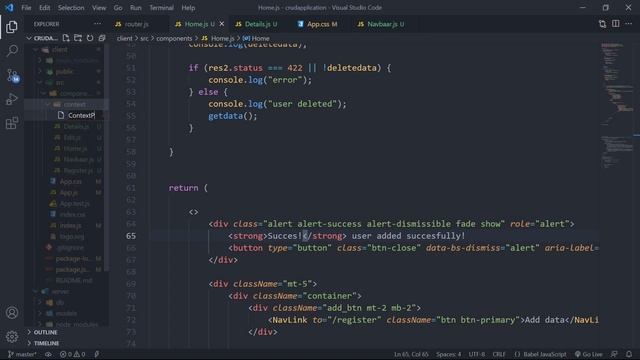Expand the TIMELINE section

point(46,343)
